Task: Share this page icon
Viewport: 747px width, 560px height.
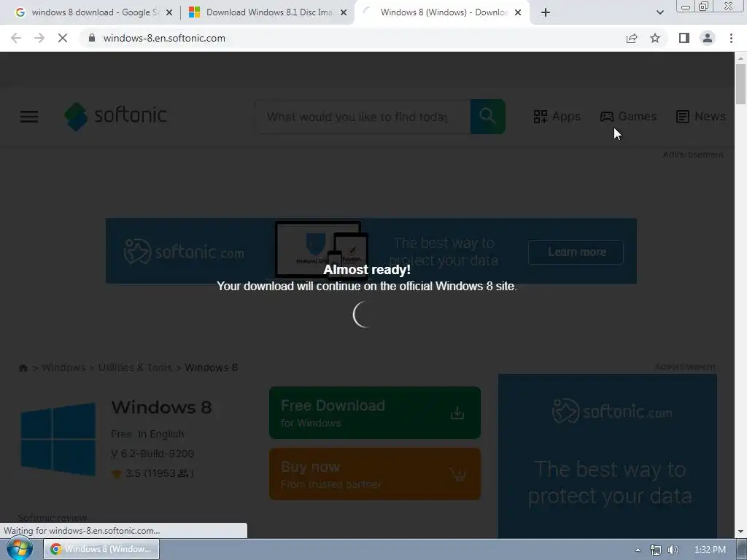Action: click(x=632, y=38)
